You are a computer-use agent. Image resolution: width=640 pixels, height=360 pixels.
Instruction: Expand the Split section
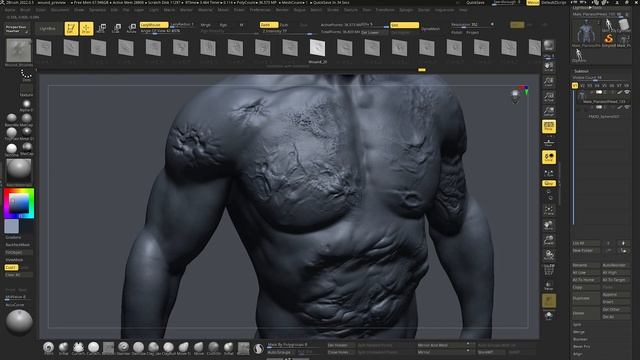pos(577,325)
